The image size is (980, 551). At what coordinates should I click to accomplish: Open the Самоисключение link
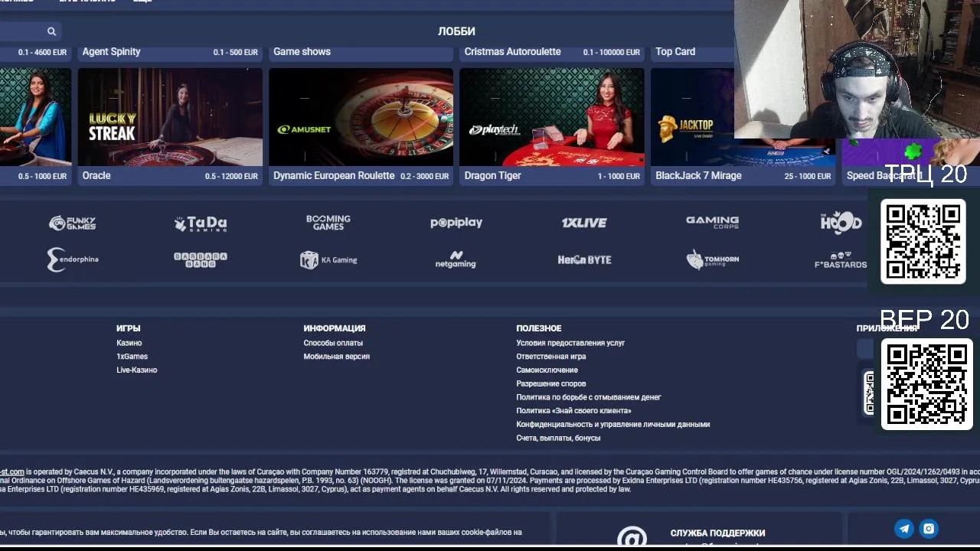547,370
